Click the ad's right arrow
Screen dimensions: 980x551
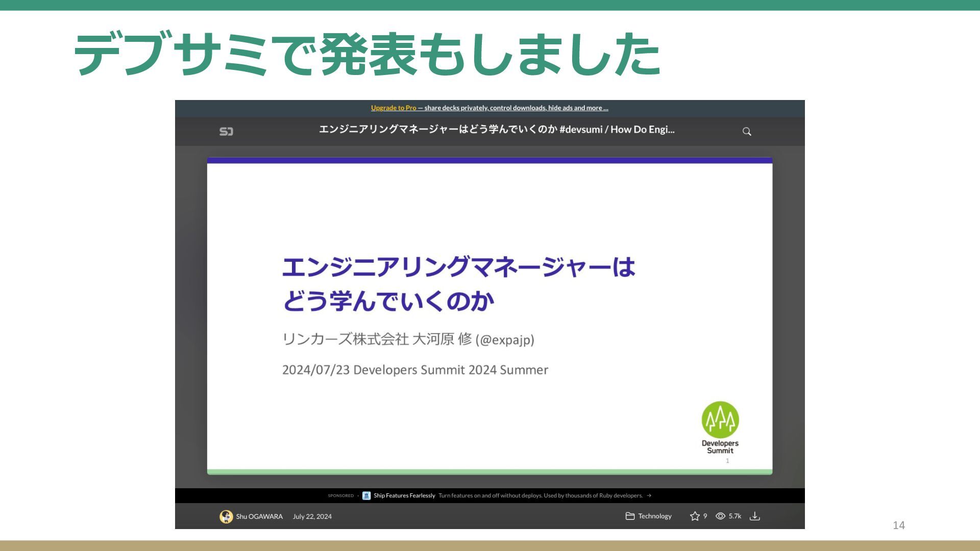(649, 495)
